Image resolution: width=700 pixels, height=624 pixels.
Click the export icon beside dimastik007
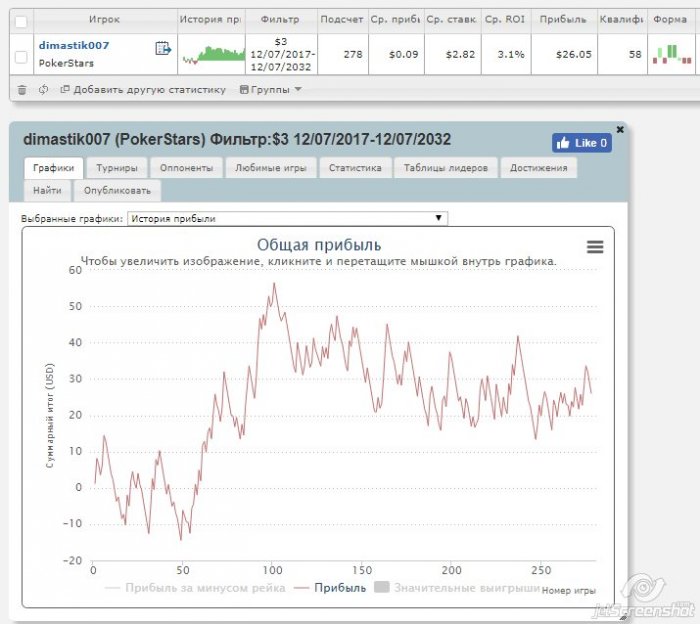[x=163, y=49]
